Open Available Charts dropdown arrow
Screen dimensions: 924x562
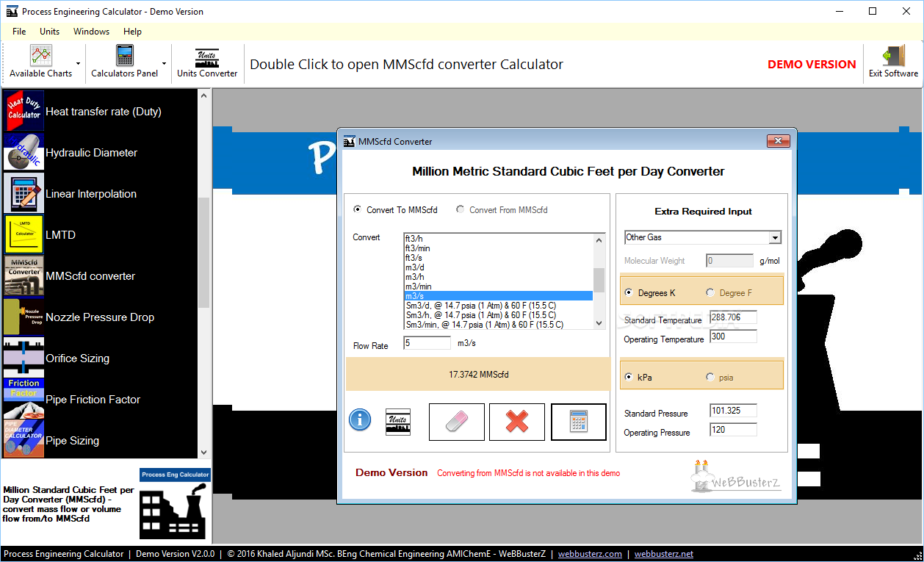[x=78, y=64]
